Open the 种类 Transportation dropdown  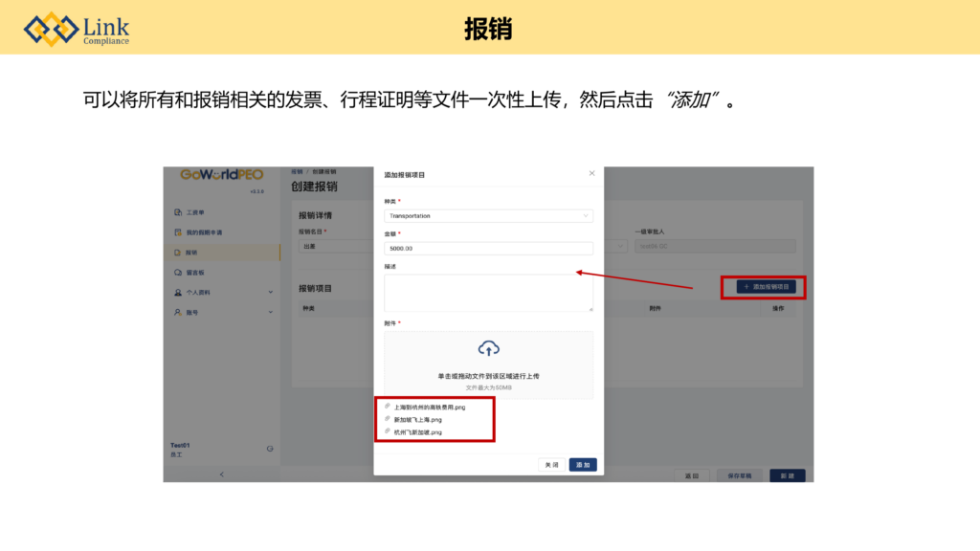coord(488,216)
